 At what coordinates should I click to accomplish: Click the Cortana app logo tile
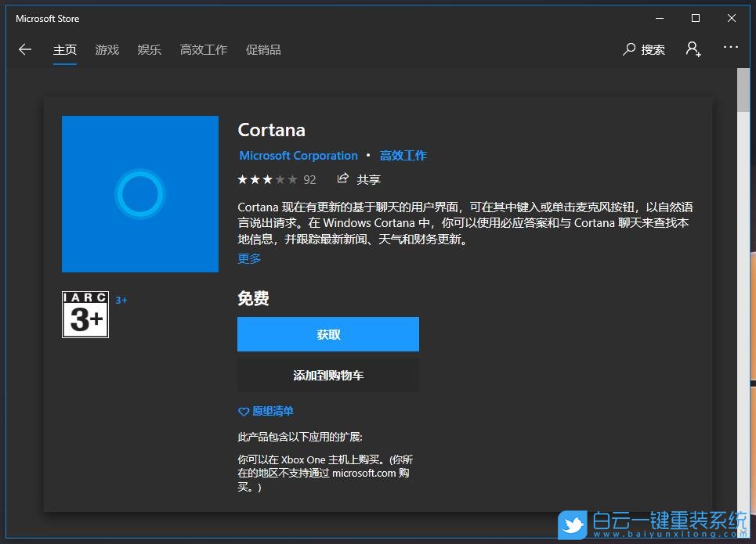(x=139, y=193)
